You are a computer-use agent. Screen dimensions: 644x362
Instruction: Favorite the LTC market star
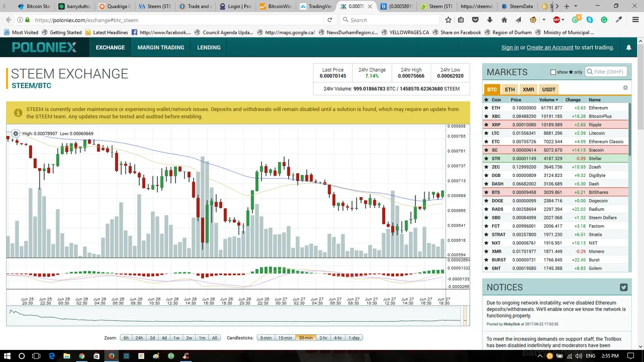click(x=486, y=133)
